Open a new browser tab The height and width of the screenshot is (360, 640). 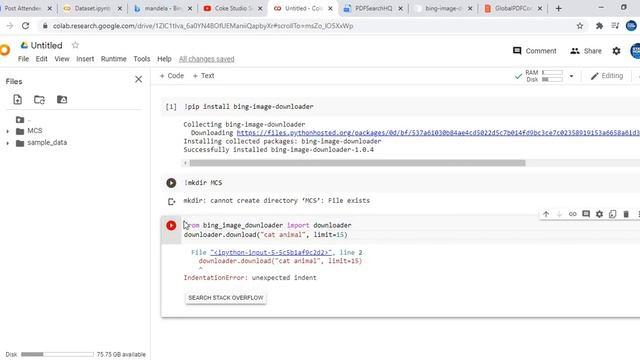pyautogui.click(x=558, y=8)
